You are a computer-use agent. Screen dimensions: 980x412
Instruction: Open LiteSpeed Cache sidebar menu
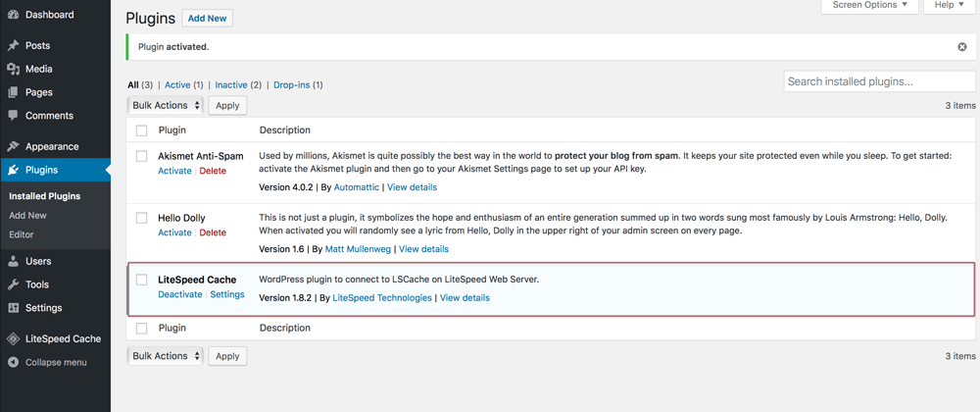63,338
